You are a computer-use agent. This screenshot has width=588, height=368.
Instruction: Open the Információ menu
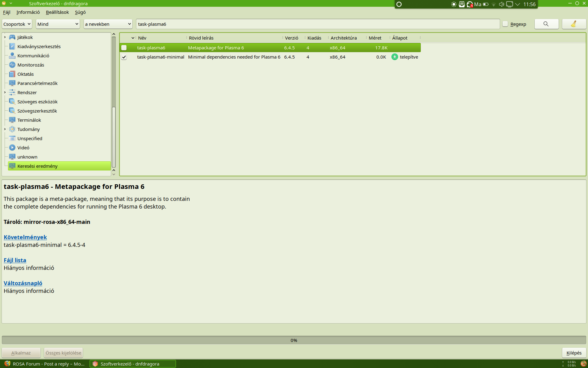(28, 12)
